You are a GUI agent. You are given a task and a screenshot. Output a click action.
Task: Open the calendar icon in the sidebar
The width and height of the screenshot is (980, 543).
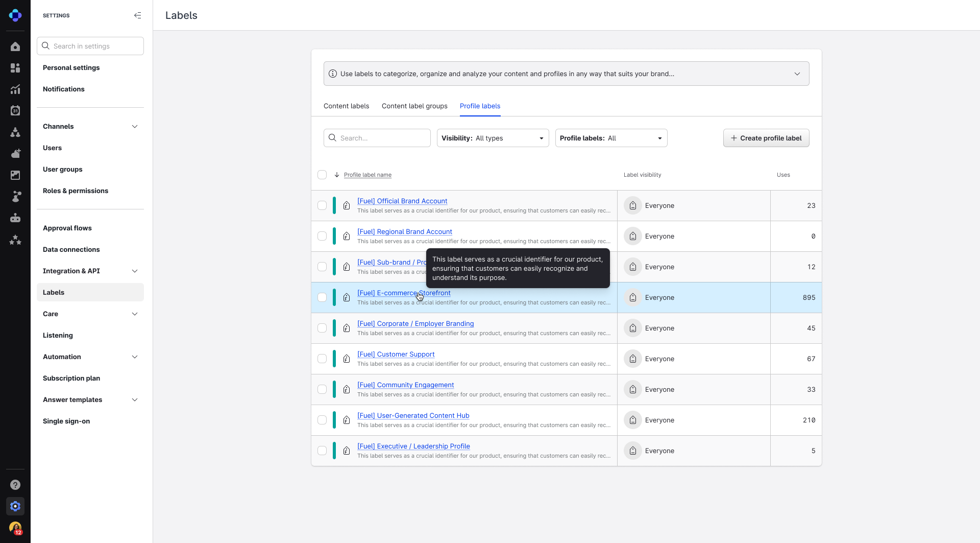coord(15,110)
